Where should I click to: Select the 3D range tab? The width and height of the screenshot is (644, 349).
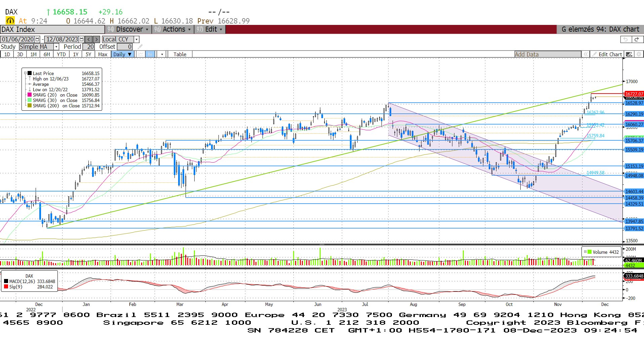[20, 54]
